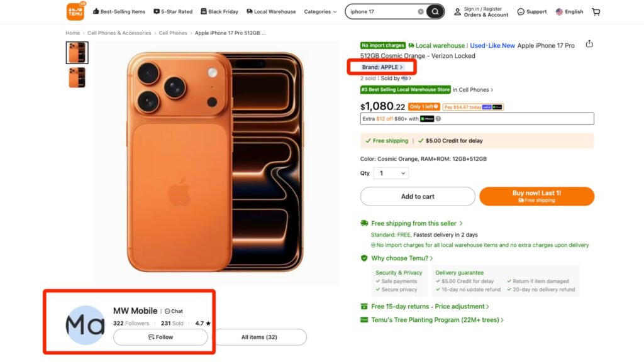The image size is (644, 362).
Task: Click the magnifier to search iphone 17
Action: 435,11
